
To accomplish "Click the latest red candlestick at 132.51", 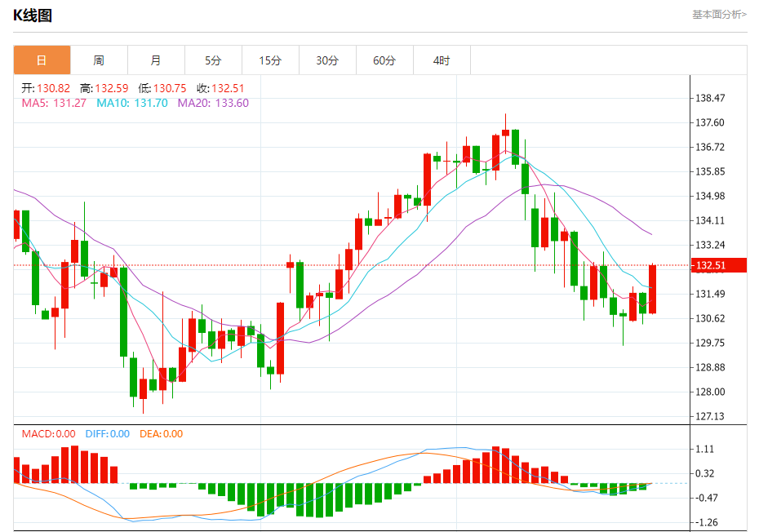I will [653, 289].
